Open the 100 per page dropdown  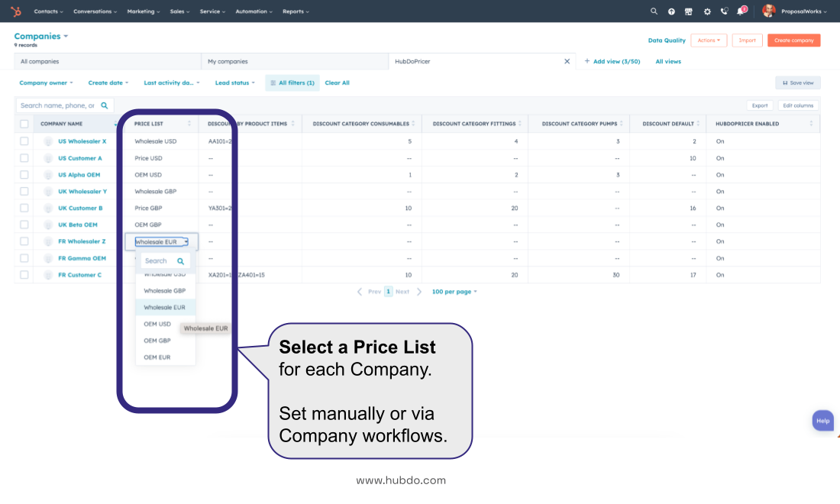pos(454,292)
